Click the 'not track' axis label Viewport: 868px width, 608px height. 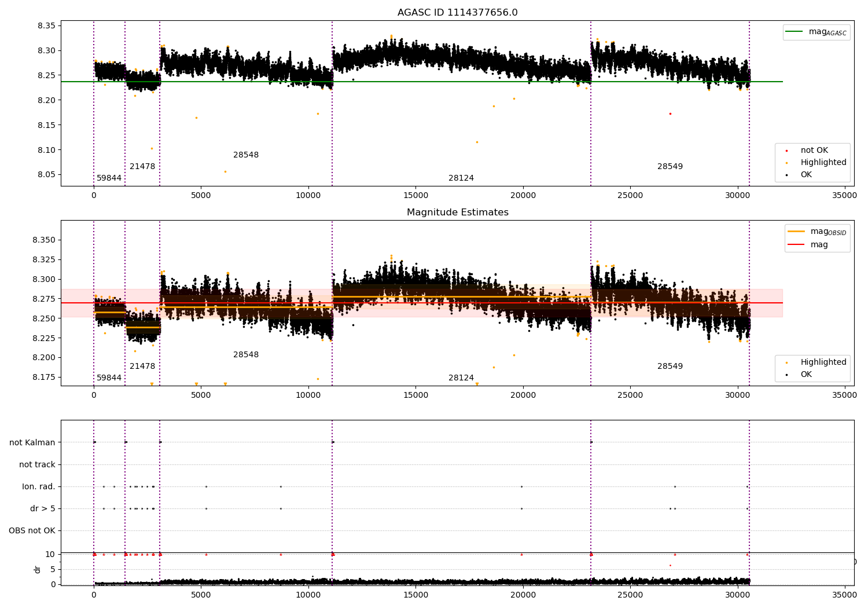click(x=37, y=465)
